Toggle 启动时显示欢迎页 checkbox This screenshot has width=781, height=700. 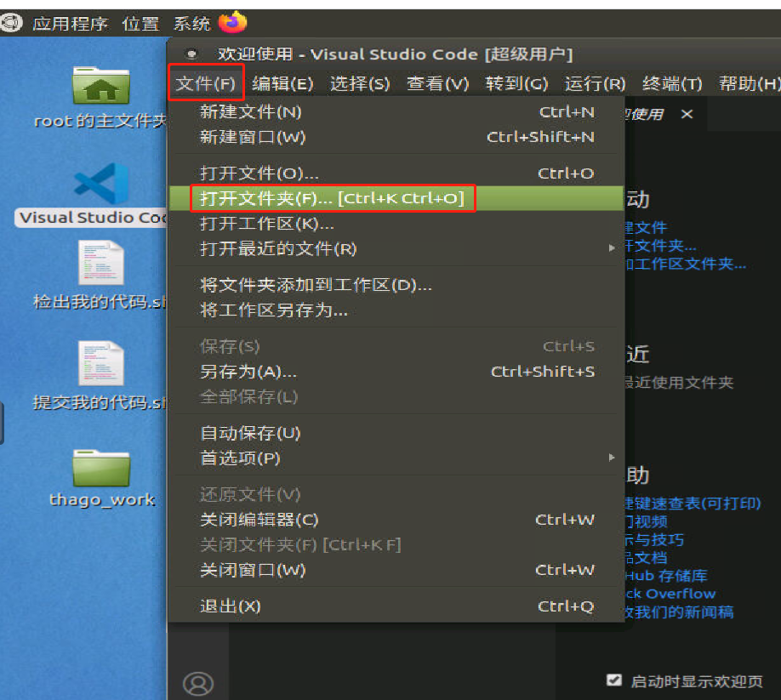[614, 680]
